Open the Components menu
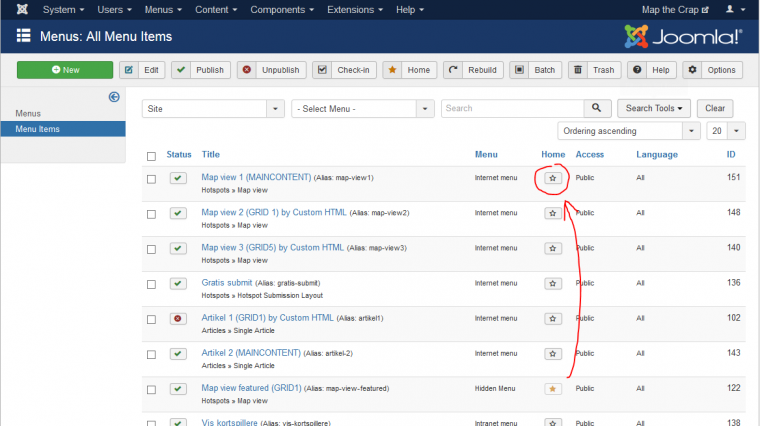This screenshot has height=426, width=760. click(x=276, y=9)
